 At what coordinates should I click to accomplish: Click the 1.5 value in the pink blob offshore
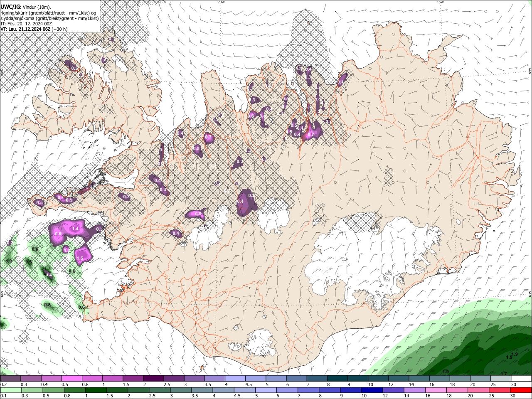click(80, 258)
